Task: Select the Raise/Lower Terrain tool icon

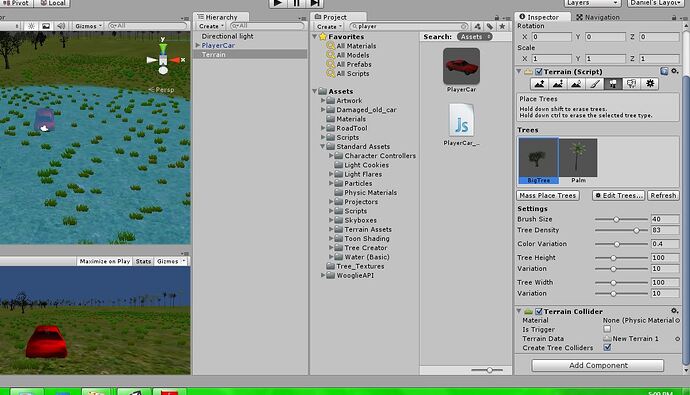Action: click(540, 84)
